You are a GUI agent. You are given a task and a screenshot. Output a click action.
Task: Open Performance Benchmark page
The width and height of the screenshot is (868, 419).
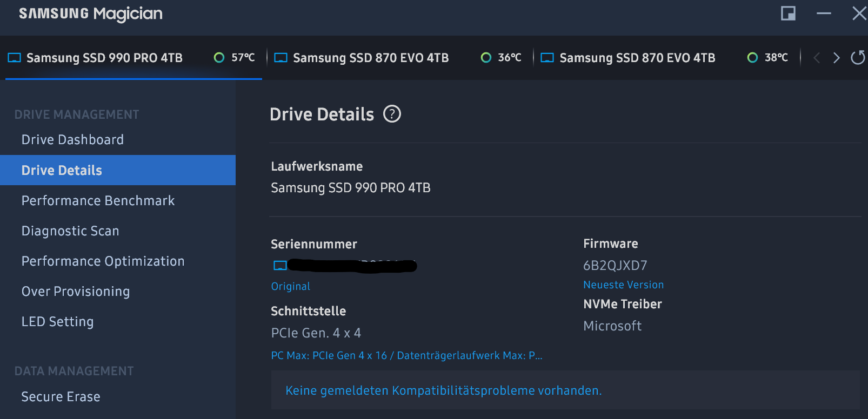pyautogui.click(x=118, y=200)
